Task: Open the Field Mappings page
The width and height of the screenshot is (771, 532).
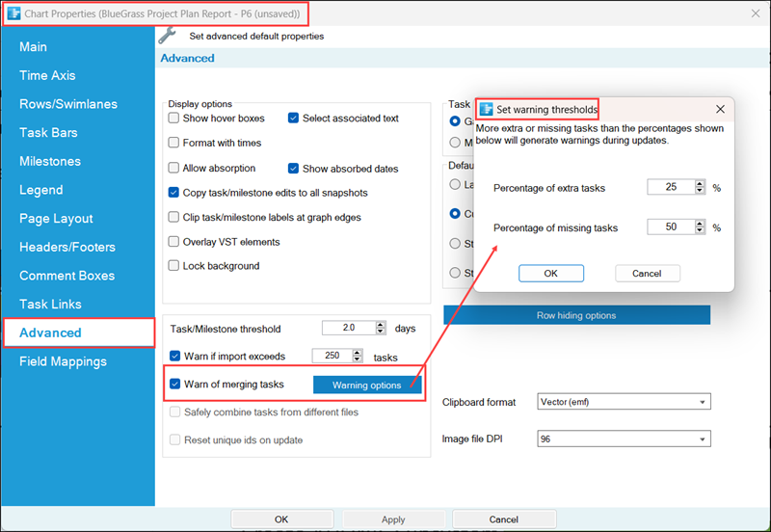Action: click(63, 361)
